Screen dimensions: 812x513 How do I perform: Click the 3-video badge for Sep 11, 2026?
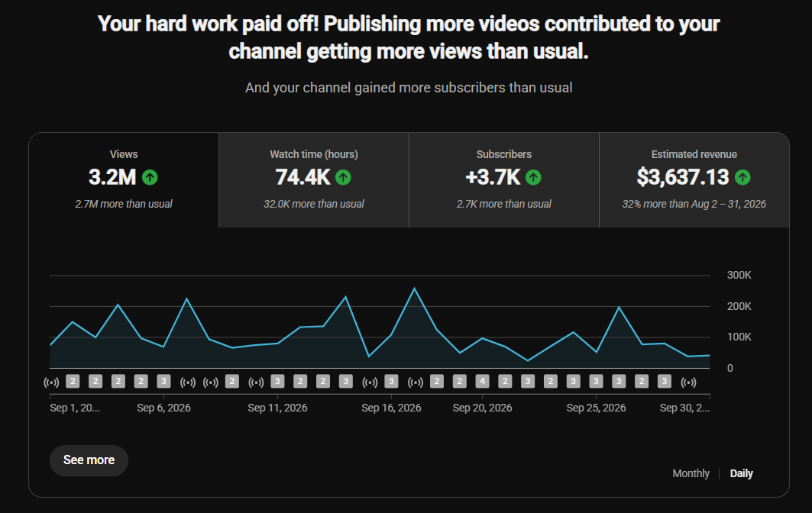coord(277,382)
